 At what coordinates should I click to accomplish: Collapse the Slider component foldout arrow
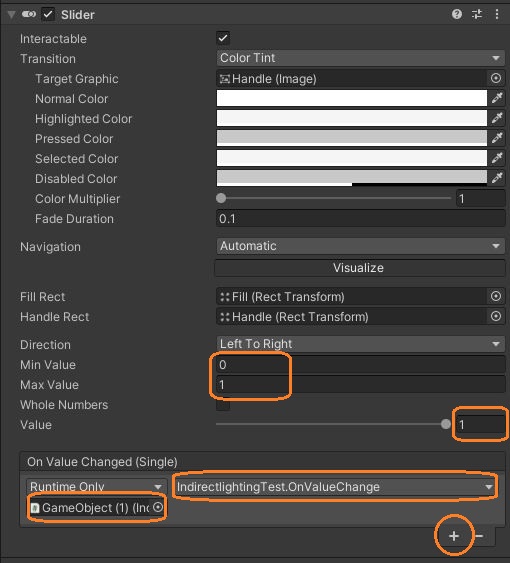(x=11, y=15)
